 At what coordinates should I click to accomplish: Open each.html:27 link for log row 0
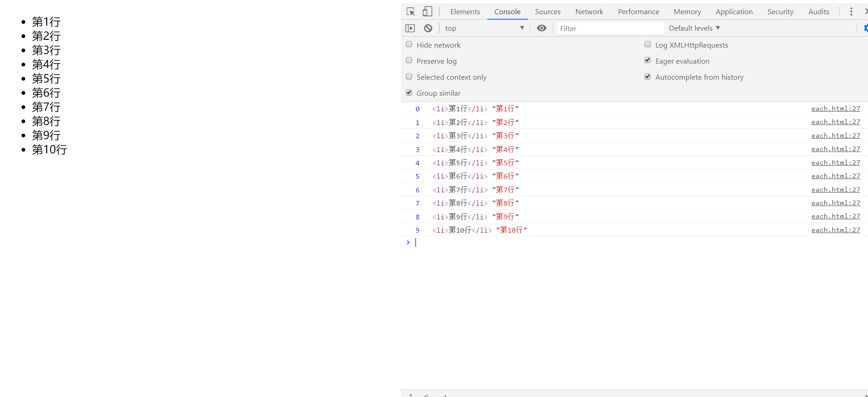(835, 109)
